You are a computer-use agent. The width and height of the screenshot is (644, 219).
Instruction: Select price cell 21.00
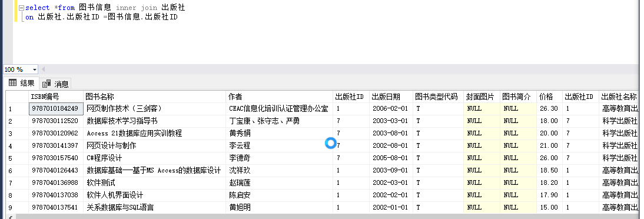point(549,146)
